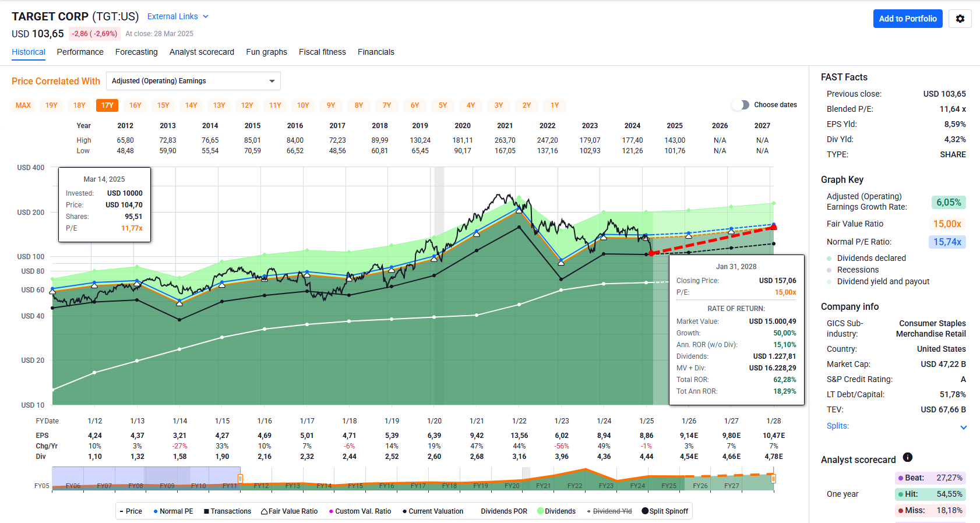This screenshot has width=980, height=523.
Task: Toggle the Choose dates switch
Action: (x=741, y=105)
